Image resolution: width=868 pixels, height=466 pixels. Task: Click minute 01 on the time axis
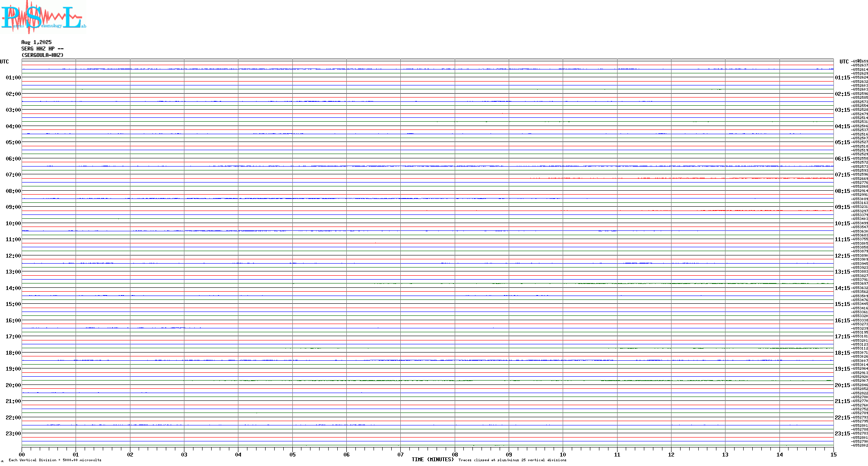[x=76, y=454]
